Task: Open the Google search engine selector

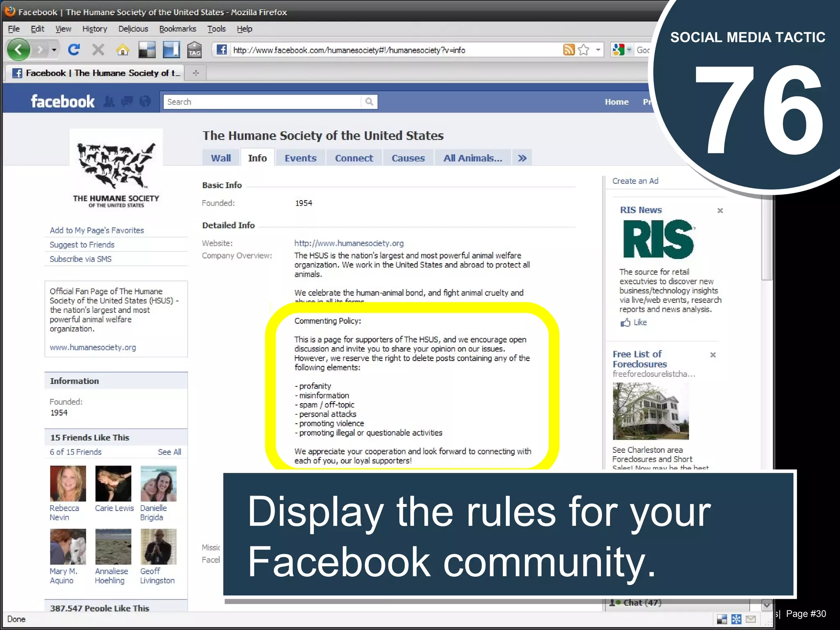Action: click(621, 50)
